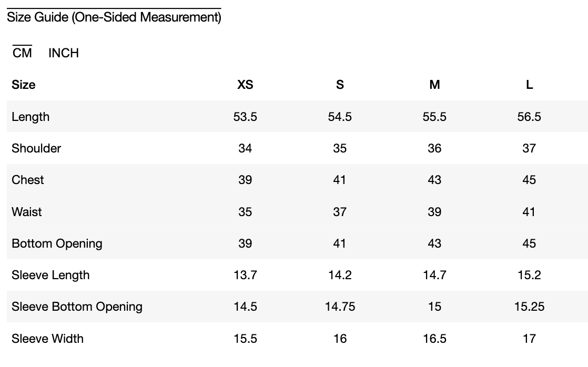Select the M Sleeve Width value 16.5

point(434,339)
